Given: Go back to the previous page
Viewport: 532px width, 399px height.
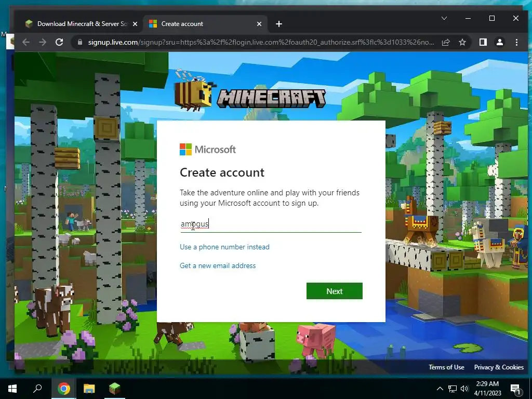Looking at the screenshot, I should [x=26, y=43].
